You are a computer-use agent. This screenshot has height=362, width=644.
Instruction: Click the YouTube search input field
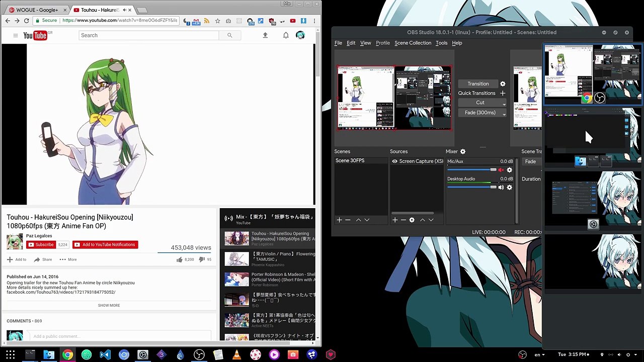click(149, 35)
